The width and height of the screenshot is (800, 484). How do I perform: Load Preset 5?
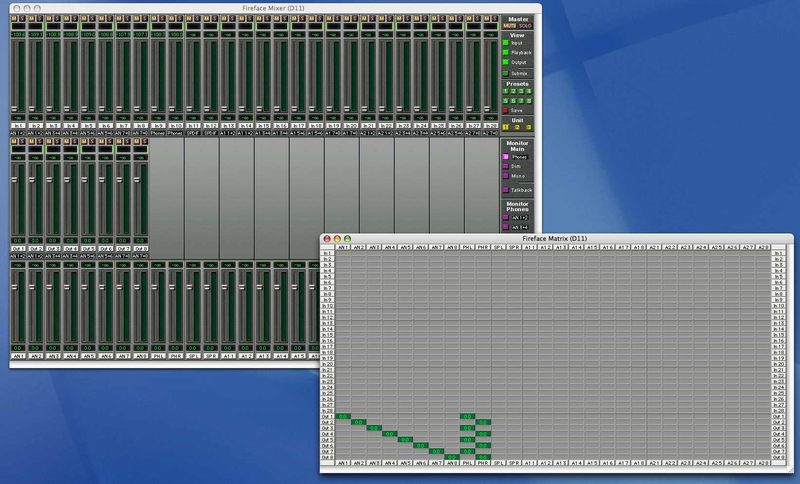coord(506,100)
